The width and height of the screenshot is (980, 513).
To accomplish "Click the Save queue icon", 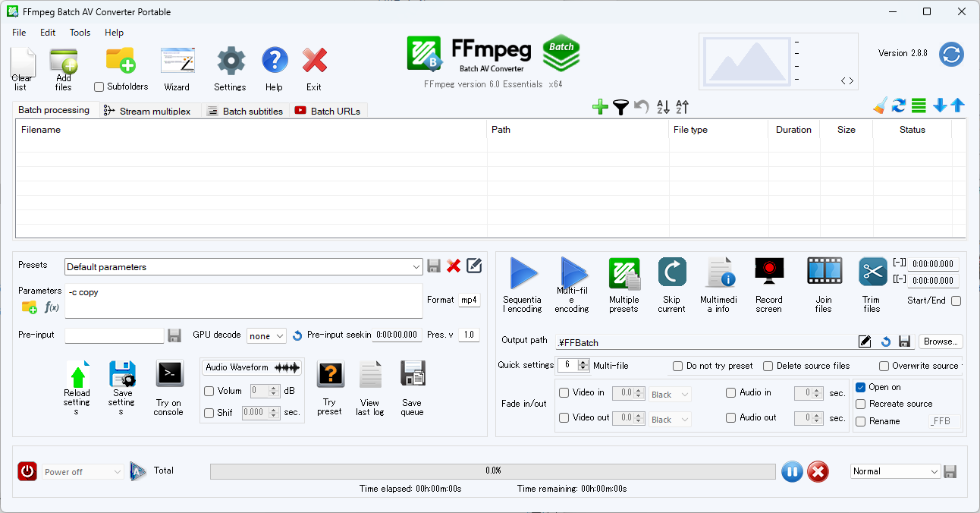I will pos(412,374).
